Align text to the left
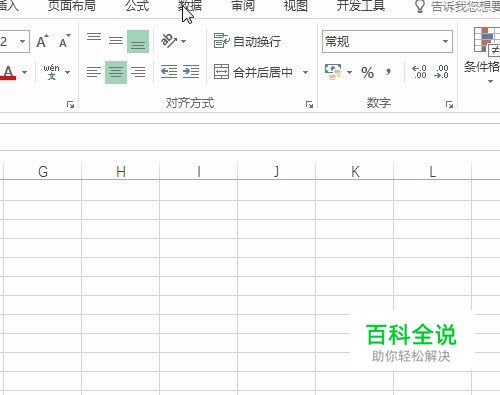500x395 pixels. click(94, 72)
